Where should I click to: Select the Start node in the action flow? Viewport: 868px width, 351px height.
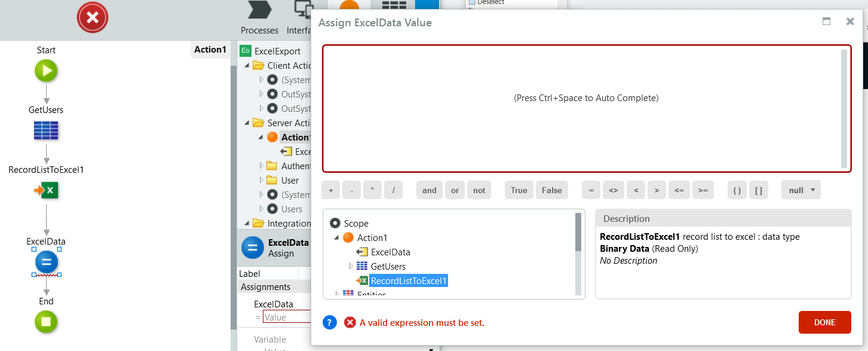(x=46, y=71)
